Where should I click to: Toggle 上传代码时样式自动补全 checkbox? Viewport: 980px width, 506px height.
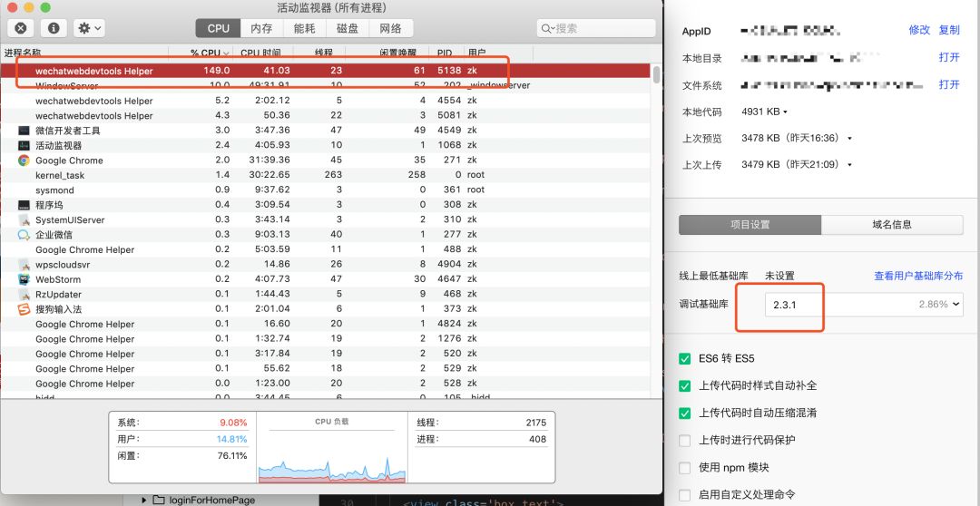[x=685, y=386]
